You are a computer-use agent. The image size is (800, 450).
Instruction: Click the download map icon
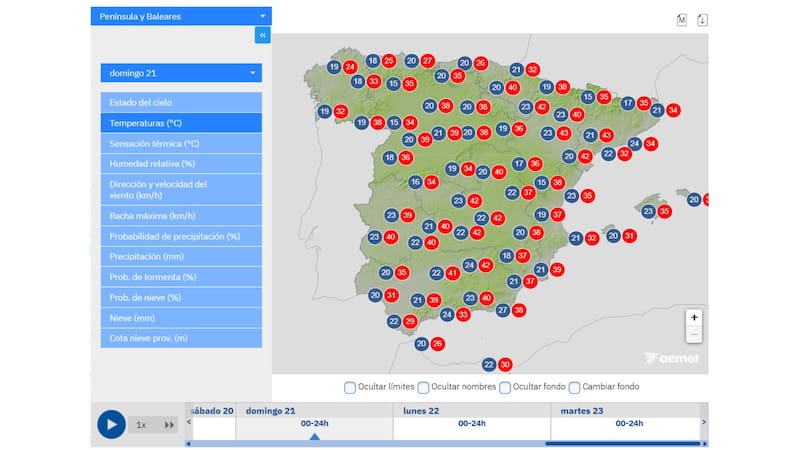click(703, 20)
